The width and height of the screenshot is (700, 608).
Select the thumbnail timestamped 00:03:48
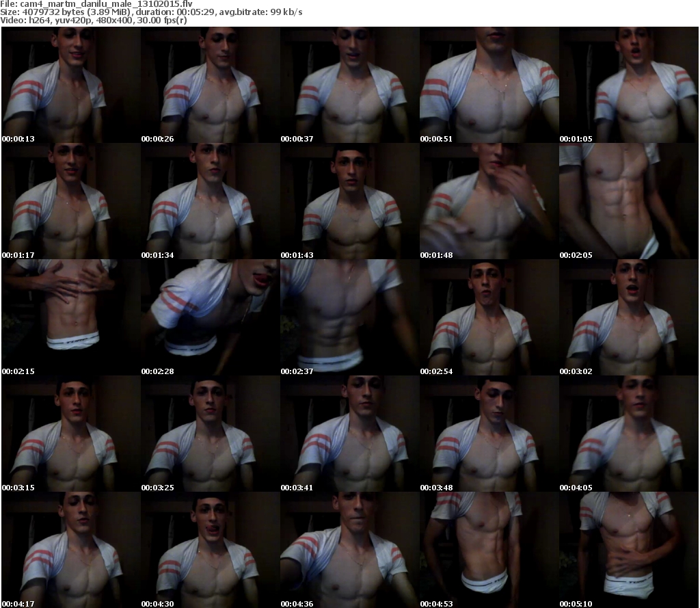[489, 434]
